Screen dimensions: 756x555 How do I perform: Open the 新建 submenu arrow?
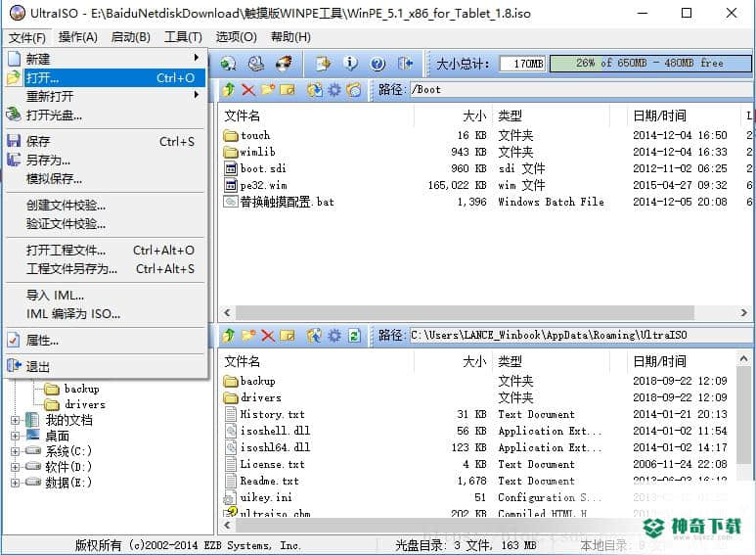197,58
